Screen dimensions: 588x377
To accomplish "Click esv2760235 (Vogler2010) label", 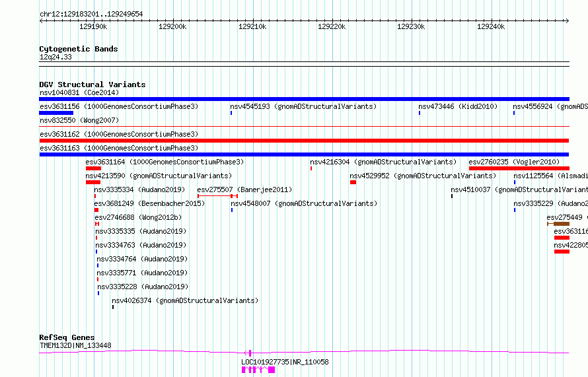I will (514, 162).
